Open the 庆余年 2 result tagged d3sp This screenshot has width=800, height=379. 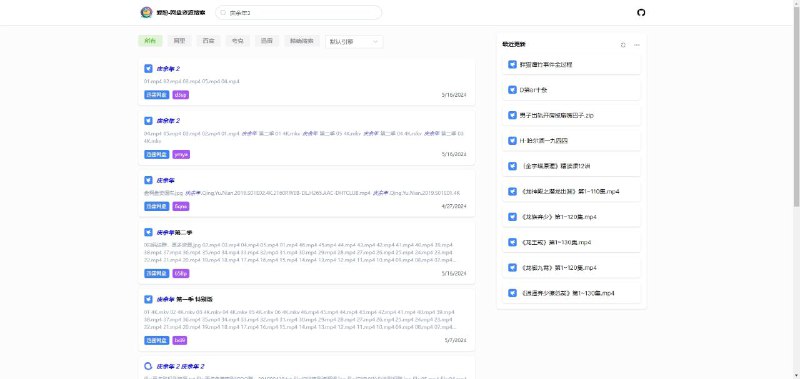tap(168, 68)
